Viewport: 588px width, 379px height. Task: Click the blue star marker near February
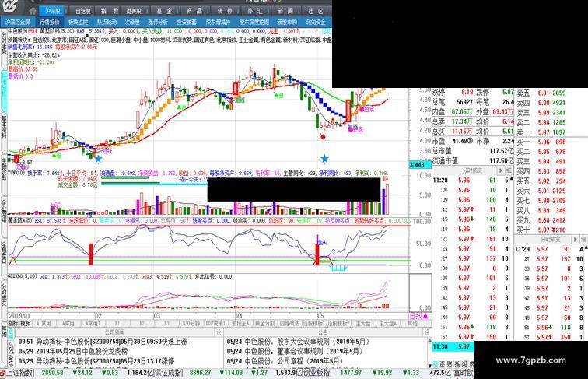click(x=98, y=159)
